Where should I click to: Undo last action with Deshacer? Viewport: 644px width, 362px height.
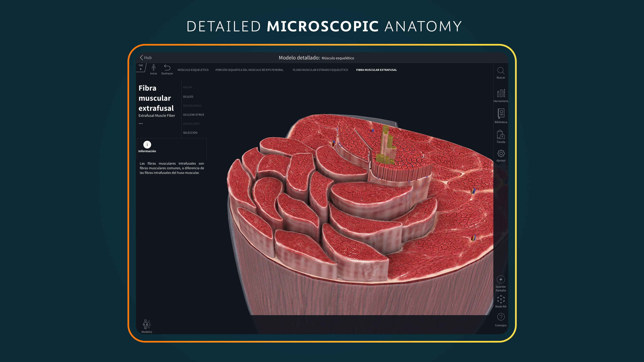click(x=167, y=68)
